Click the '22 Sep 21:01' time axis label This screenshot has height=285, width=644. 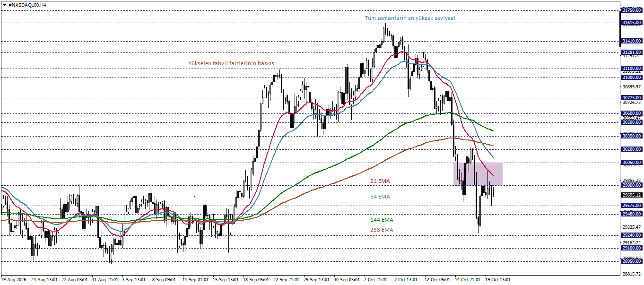(286, 280)
